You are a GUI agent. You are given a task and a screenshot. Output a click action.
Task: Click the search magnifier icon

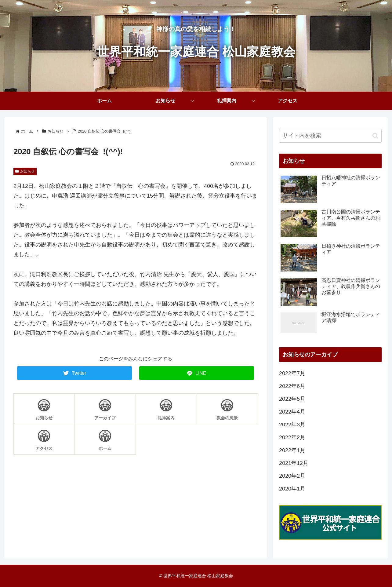[375, 136]
